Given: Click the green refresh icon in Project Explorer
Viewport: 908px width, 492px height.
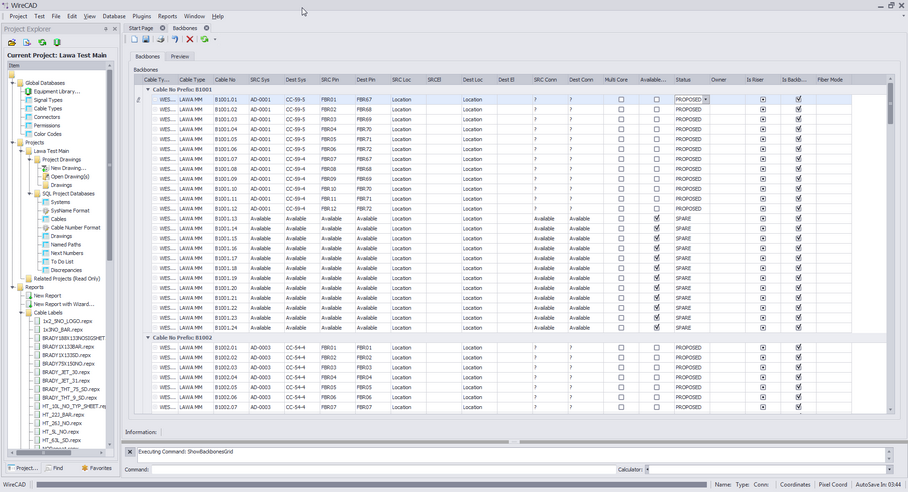Looking at the screenshot, I should [42, 42].
